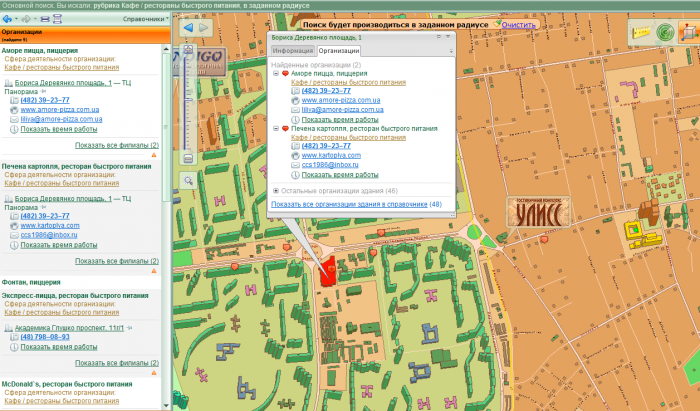The image size is (700, 411).
Task: Open Панорама under Аморе пицца sidebar
Action: pos(21,91)
